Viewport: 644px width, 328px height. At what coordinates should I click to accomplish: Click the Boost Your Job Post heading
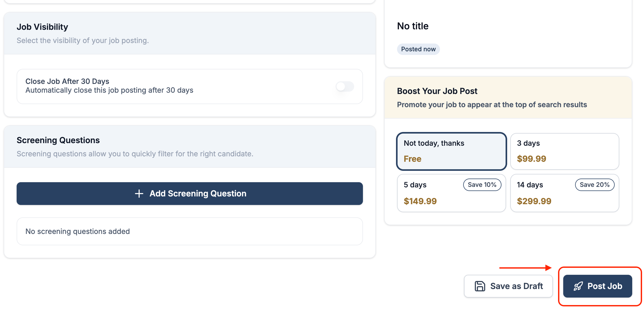(437, 91)
